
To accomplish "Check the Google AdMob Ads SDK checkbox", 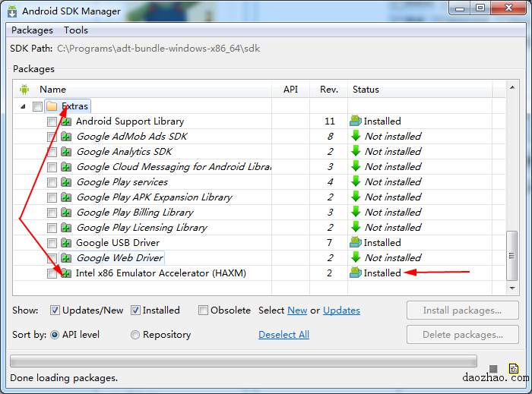I will coord(52,137).
